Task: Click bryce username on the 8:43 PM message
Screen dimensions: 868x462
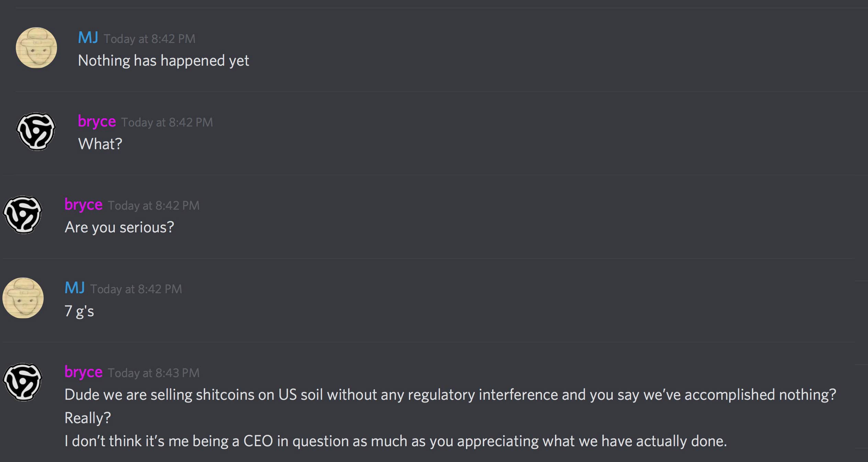Action: point(84,372)
